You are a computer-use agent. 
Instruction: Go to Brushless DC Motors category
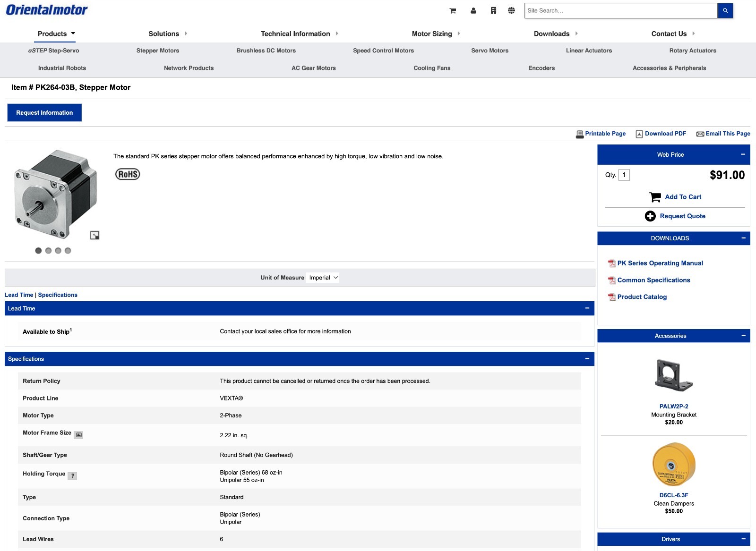tap(266, 51)
